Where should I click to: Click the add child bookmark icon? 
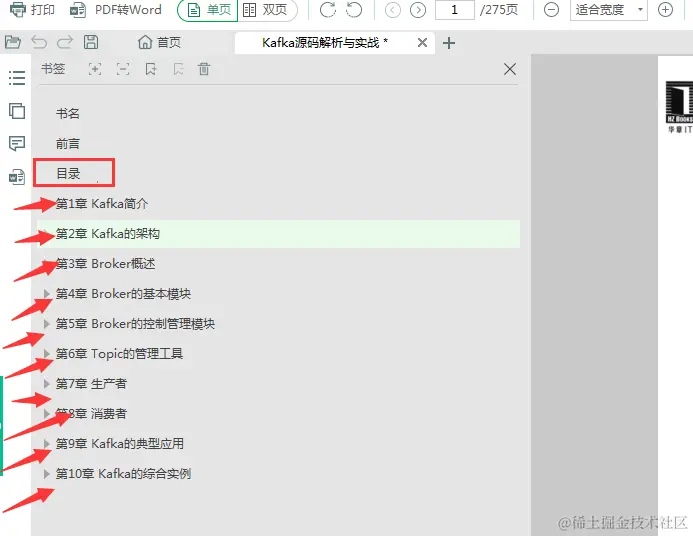(178, 69)
